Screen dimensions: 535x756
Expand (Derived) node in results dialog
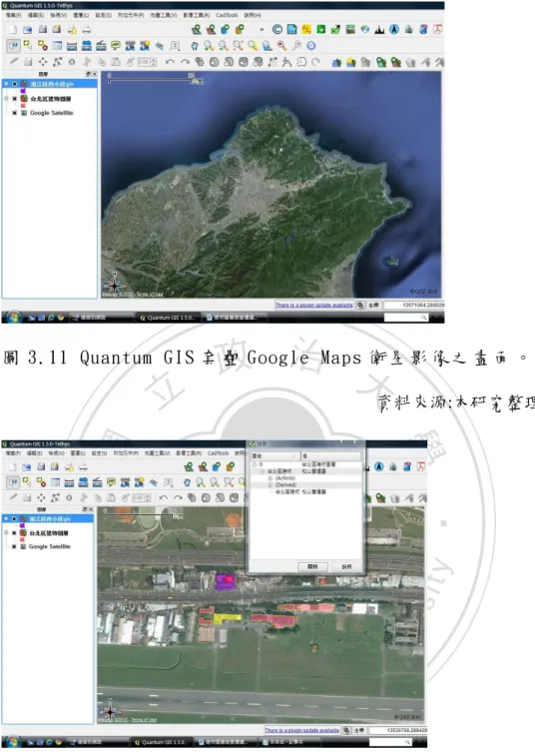270,484
